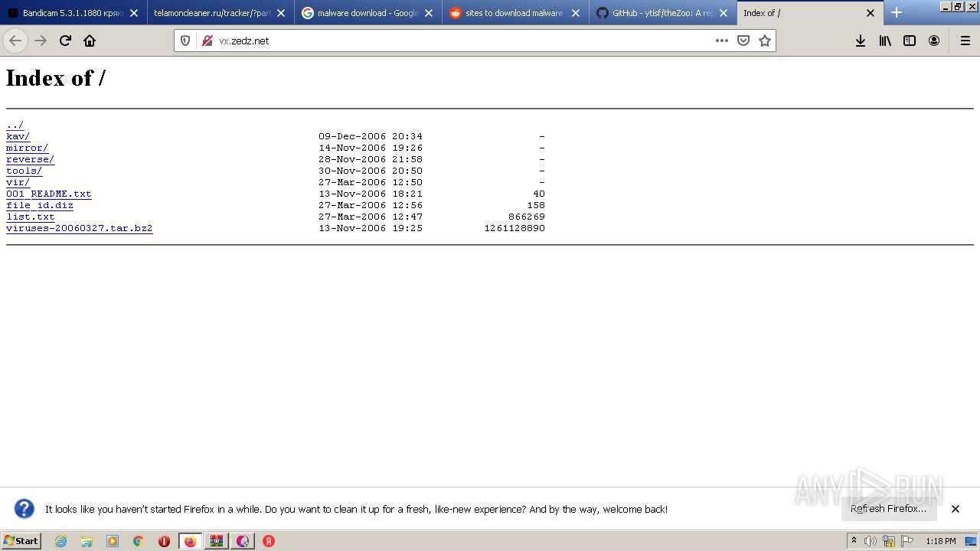This screenshot has width=980, height=551.
Task: Open the file_id.diz file
Action: (x=40, y=205)
